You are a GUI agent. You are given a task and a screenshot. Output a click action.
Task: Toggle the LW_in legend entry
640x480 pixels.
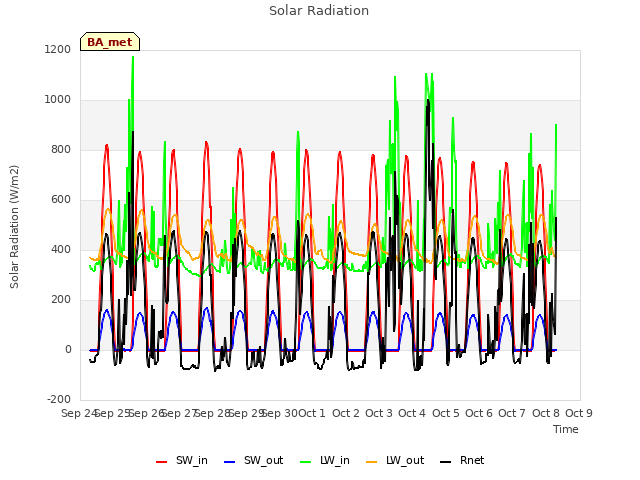[325, 460]
